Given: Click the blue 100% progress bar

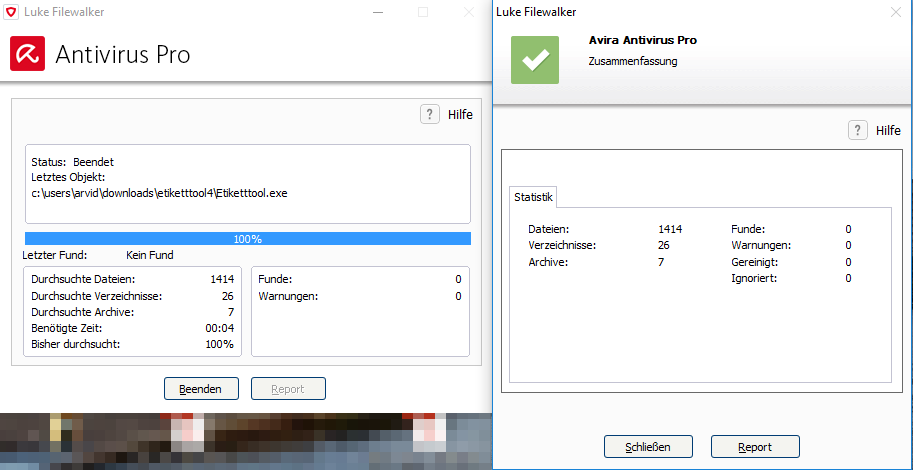Looking at the screenshot, I should [x=247, y=239].
